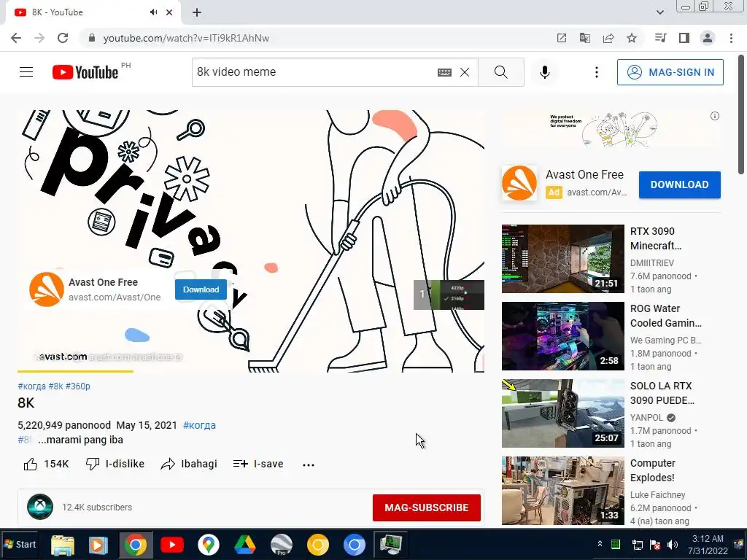Open in new window icon in address bar
Screen dimensions: 747x560
[x=561, y=38]
